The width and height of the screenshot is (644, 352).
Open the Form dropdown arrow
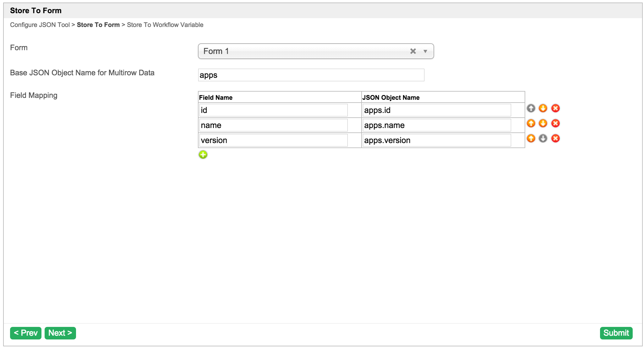coord(425,51)
